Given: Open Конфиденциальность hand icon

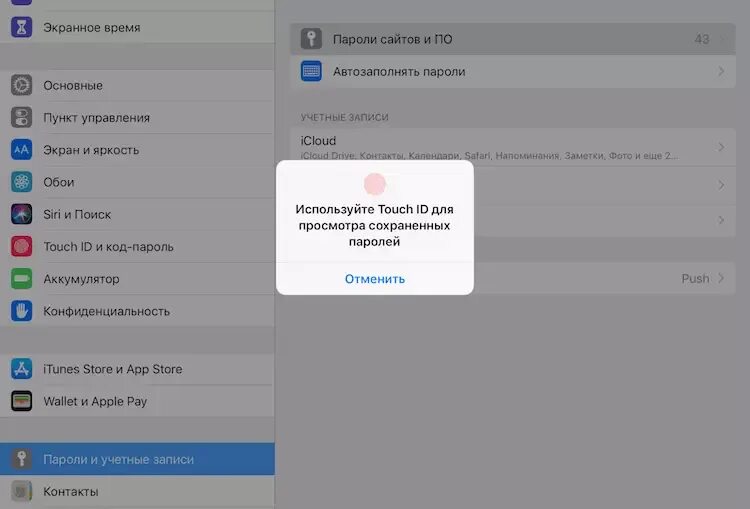Looking at the screenshot, I should tap(22, 311).
